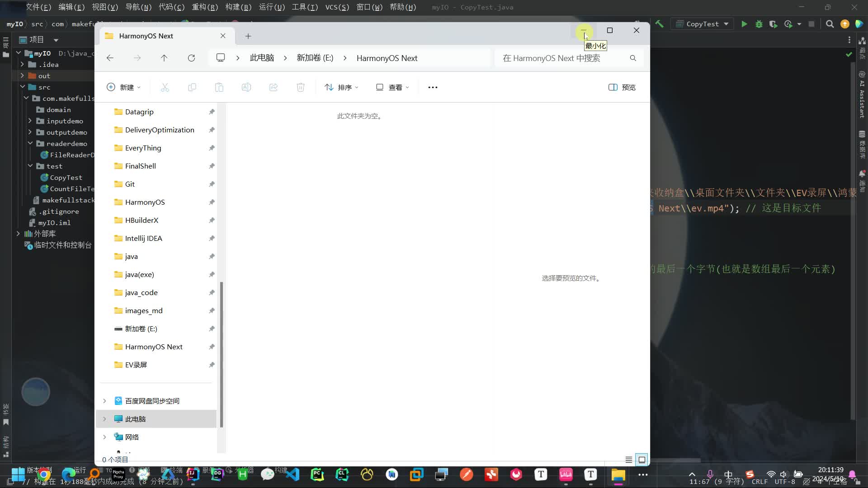Image resolution: width=868 pixels, height=488 pixels.
Task: Switch to the details list view
Action: coord(628,460)
